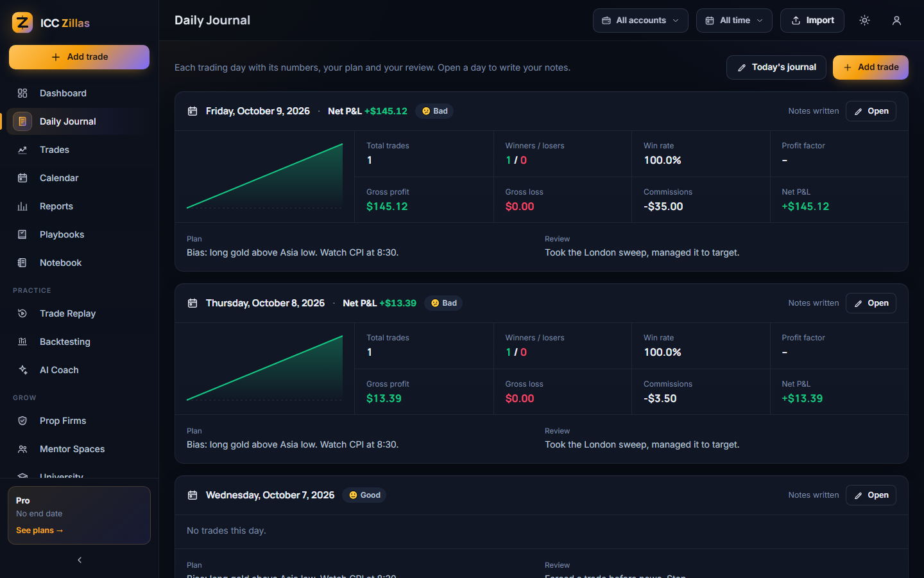Click Commissions value -$3.50
924x578 pixels.
[x=660, y=398]
